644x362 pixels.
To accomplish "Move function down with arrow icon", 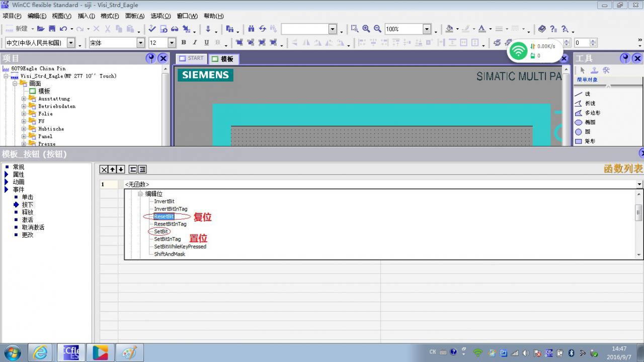I will click(x=121, y=169).
